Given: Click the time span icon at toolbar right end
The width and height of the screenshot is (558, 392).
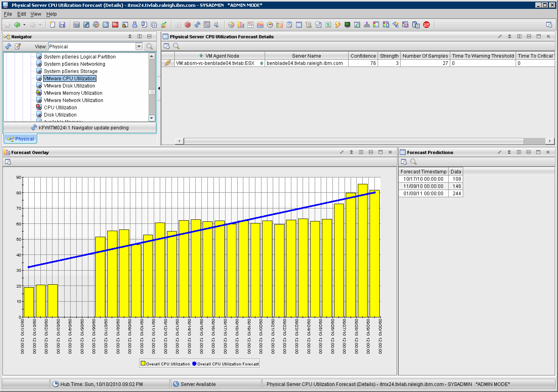Looking at the screenshot, I should (x=549, y=25).
